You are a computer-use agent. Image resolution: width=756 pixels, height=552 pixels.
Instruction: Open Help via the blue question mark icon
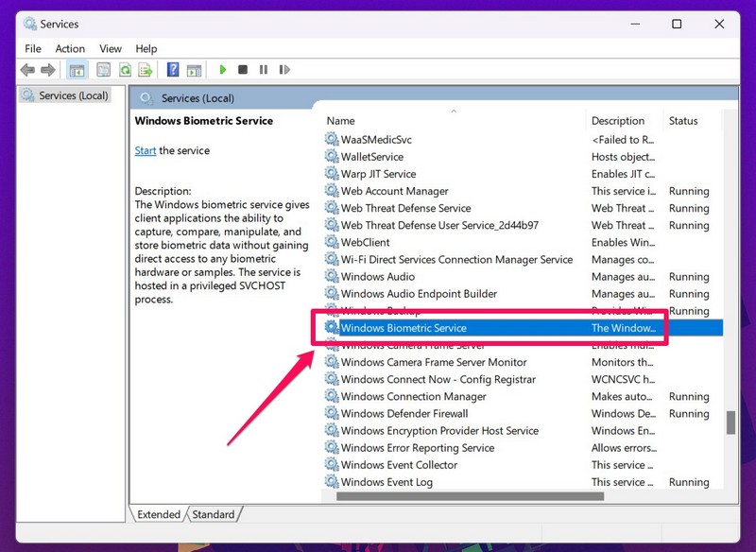tap(173, 70)
